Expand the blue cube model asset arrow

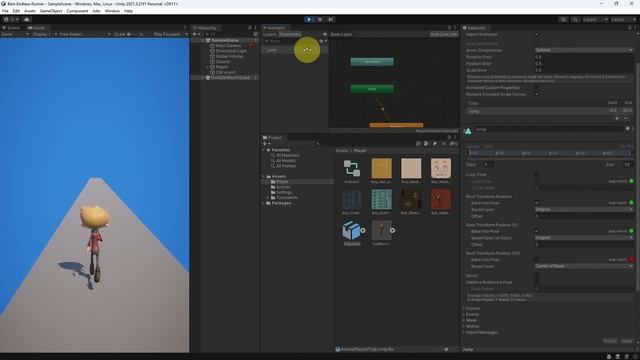tap(363, 231)
